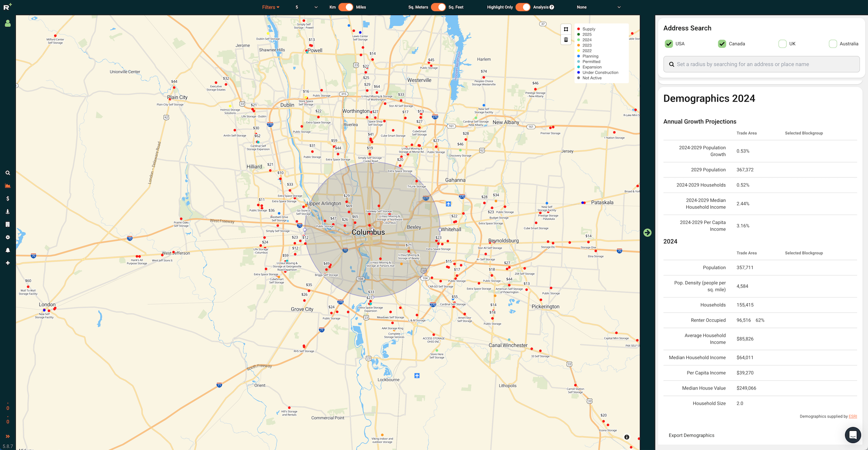Check the Australia checkbox
Screen dimensions: 868x450
click(833, 44)
